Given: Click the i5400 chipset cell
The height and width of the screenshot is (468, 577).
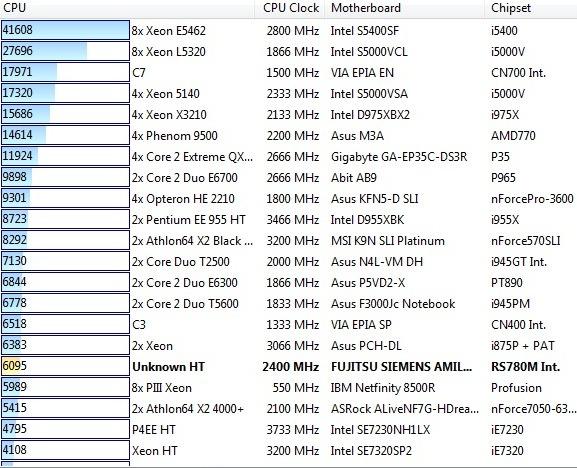Looking at the screenshot, I should [x=504, y=31].
